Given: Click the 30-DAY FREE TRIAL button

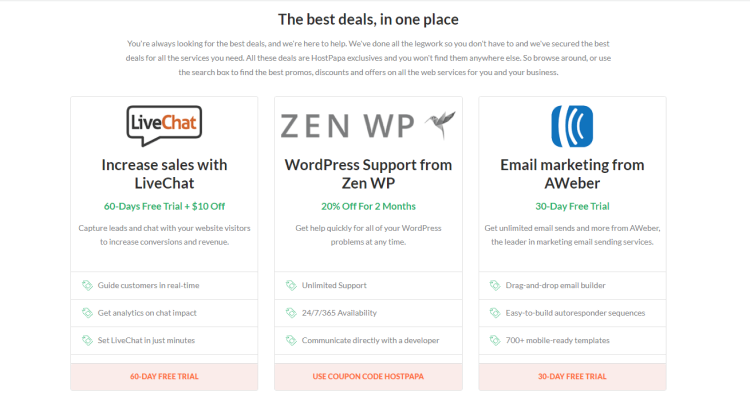Looking at the screenshot, I should tap(572, 376).
